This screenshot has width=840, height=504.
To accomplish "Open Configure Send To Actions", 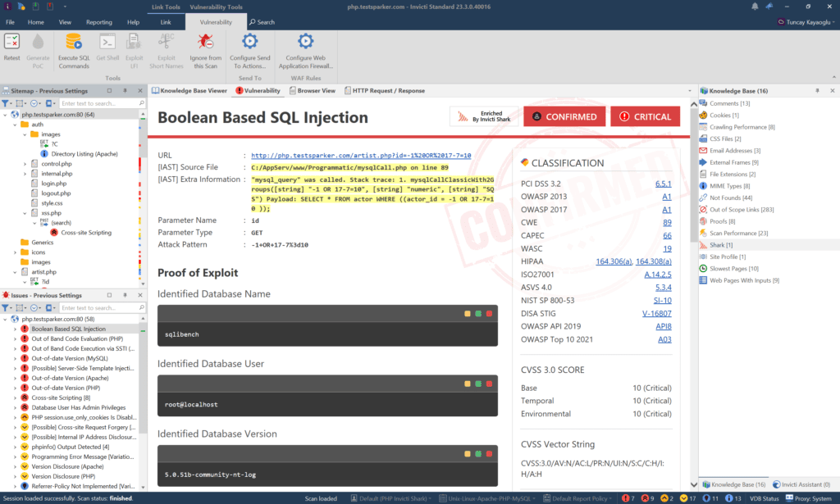I will 249,51.
